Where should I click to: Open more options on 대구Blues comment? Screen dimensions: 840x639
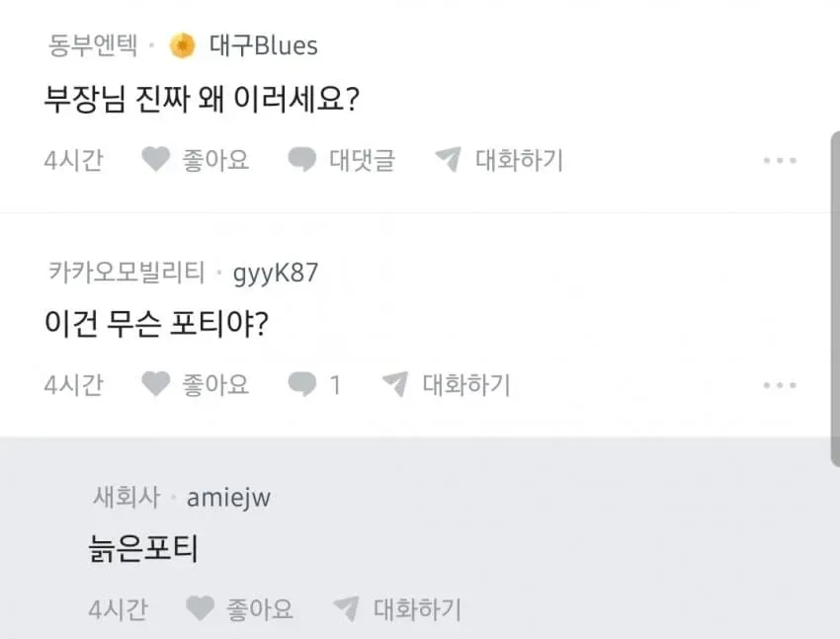tap(780, 160)
